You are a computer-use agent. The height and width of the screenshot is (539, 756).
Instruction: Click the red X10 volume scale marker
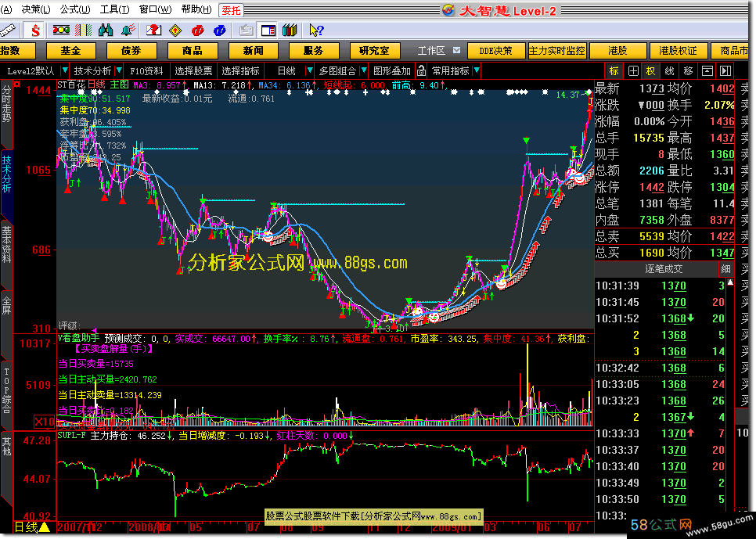tap(45, 422)
